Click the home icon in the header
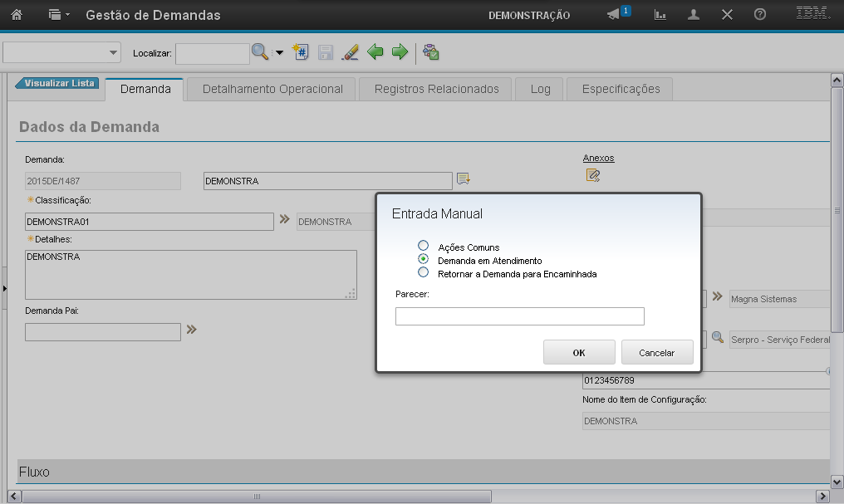The height and width of the screenshot is (504, 844). tap(17, 15)
